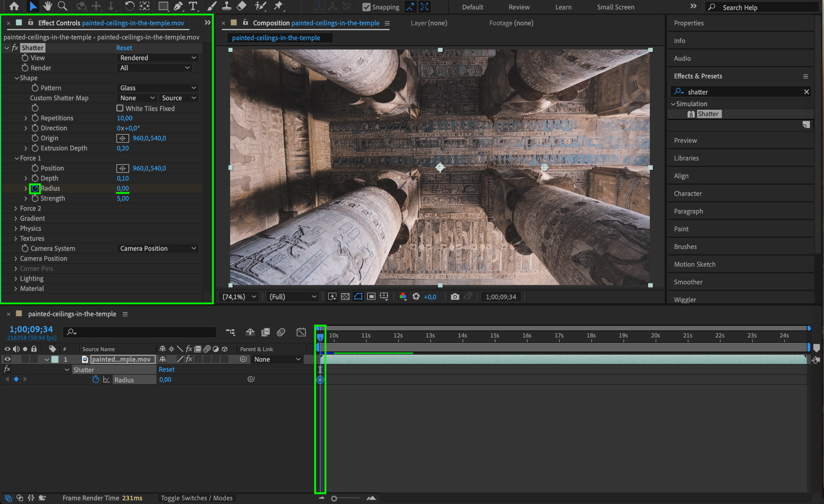Image resolution: width=824 pixels, height=504 pixels.
Task: Click the timeline zoom slider handle
Action: coord(334,498)
